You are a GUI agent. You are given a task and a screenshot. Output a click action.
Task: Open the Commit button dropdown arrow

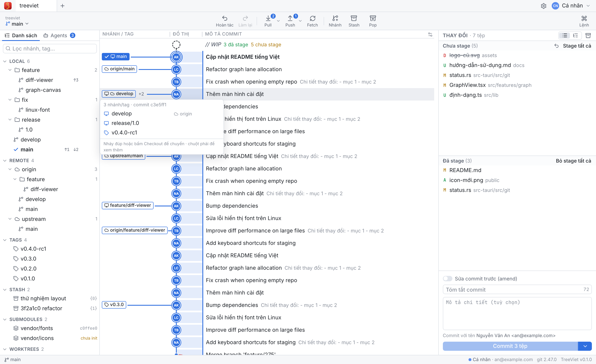click(x=585, y=346)
